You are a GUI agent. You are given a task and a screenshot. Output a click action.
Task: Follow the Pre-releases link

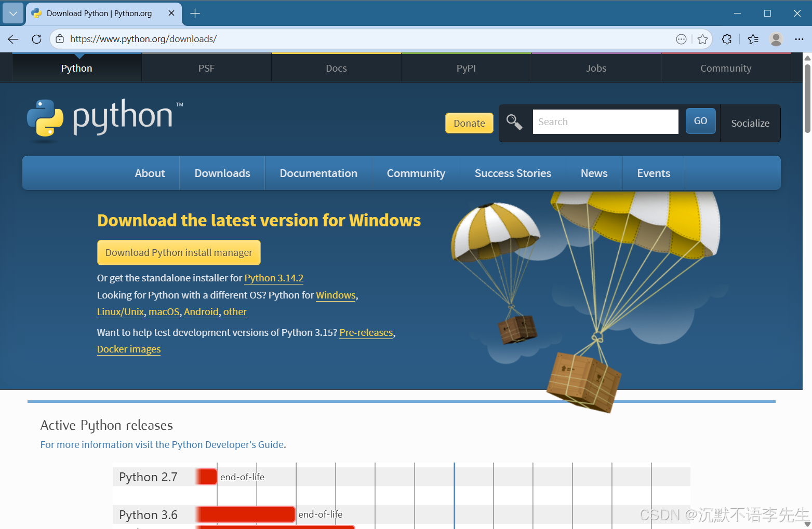click(366, 333)
